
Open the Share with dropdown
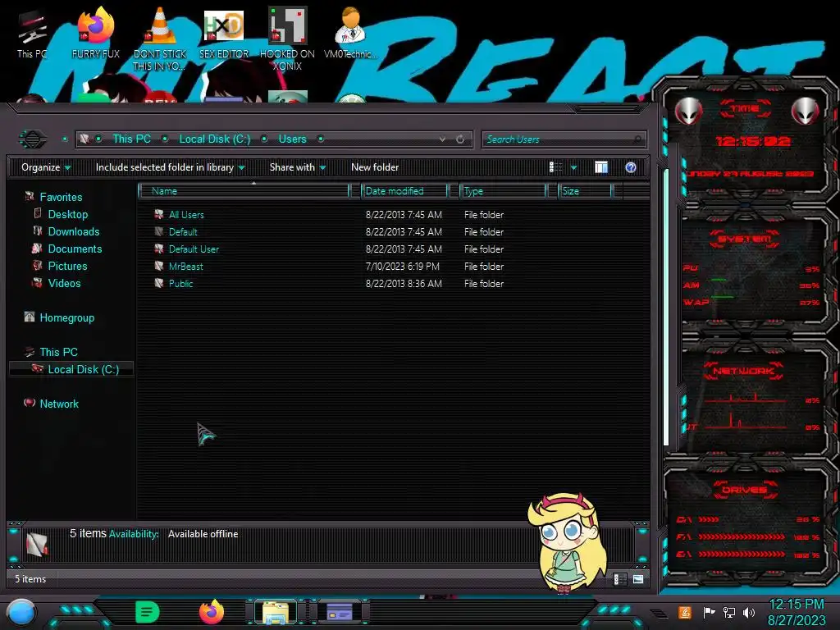pos(298,167)
